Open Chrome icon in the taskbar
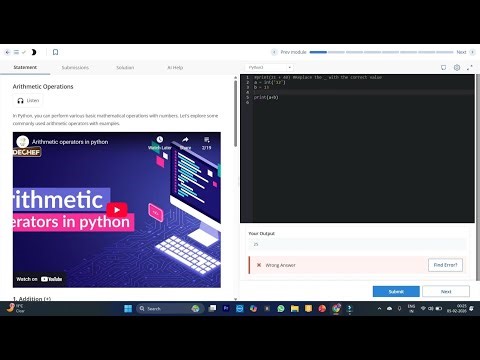The image size is (480, 360). pyautogui.click(x=336, y=309)
